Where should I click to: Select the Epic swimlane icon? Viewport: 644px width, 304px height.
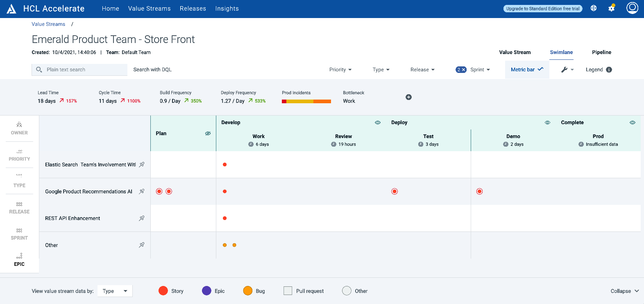point(19,256)
